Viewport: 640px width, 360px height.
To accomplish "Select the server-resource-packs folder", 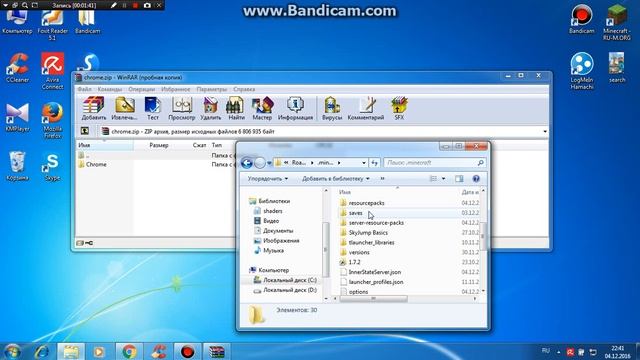I will (x=372, y=223).
